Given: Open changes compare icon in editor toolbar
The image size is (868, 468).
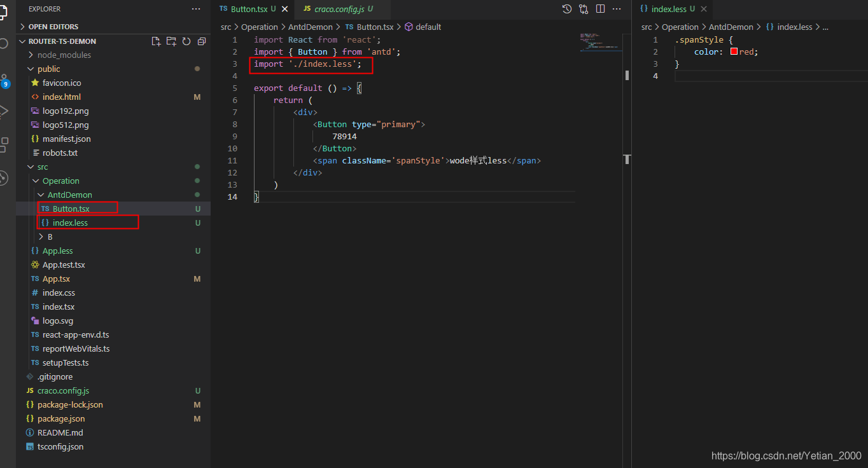Looking at the screenshot, I should [584, 9].
